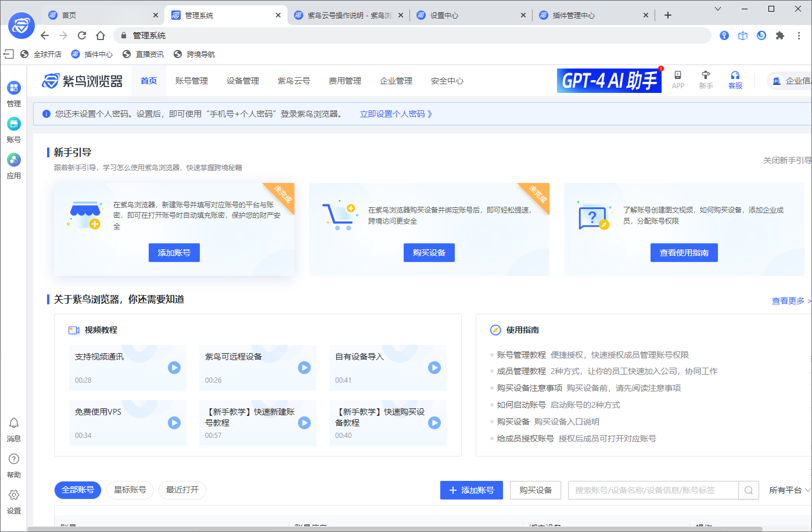The width and height of the screenshot is (812, 532).
Task: Open the browser three-dot menu
Action: click(x=799, y=35)
